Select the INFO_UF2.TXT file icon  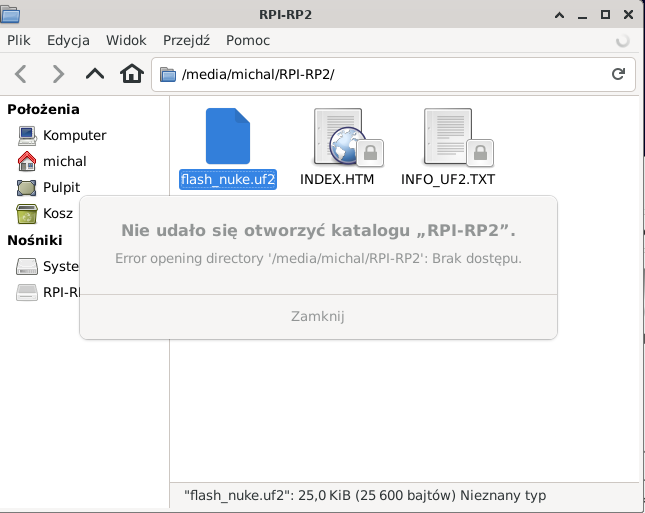[458, 137]
